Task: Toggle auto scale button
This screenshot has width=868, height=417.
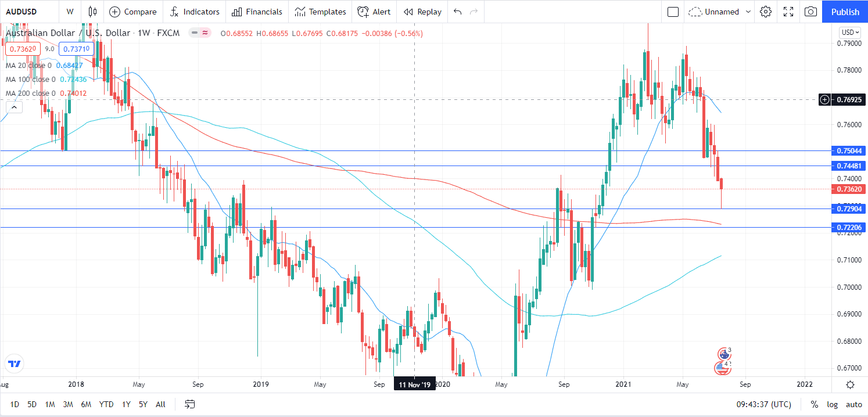Action: pyautogui.click(x=853, y=404)
